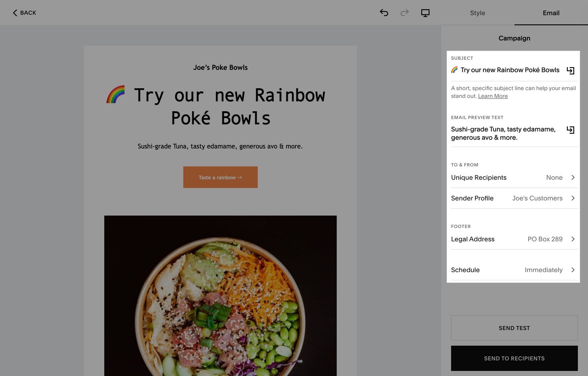Click the edit icon beside Email Preview Text
The height and width of the screenshot is (376, 588).
point(570,130)
